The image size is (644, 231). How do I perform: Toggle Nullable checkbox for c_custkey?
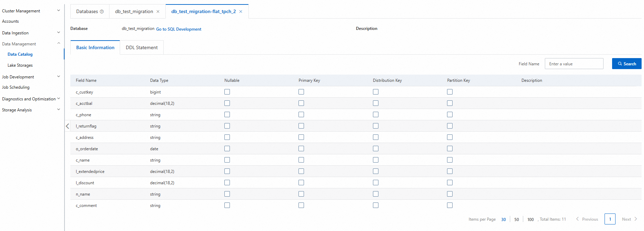tap(227, 92)
